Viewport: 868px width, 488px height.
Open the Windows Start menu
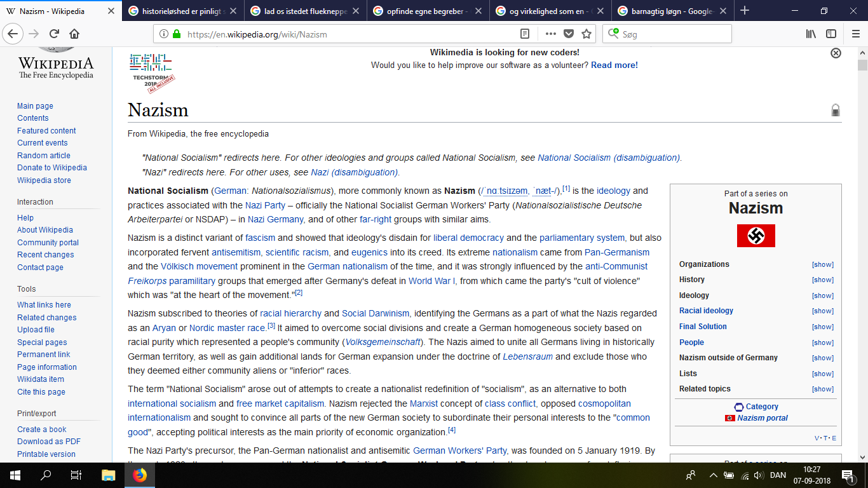(15, 475)
